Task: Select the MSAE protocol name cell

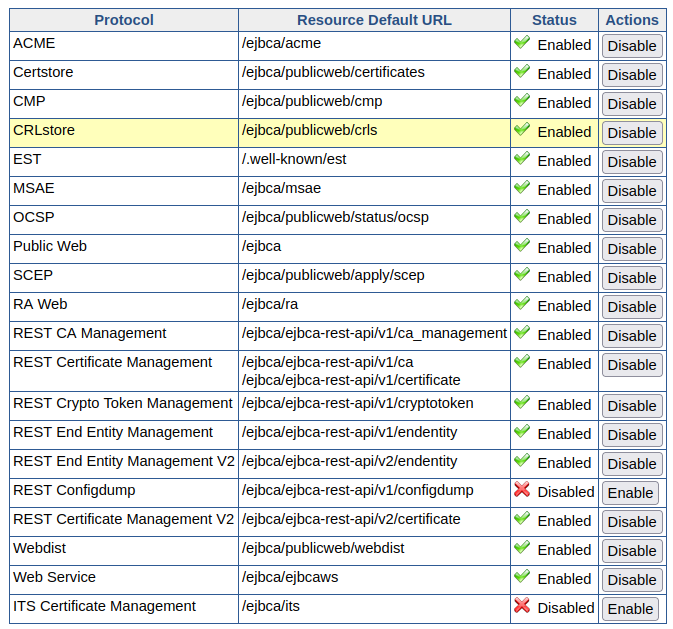Action: pyautogui.click(x=124, y=189)
